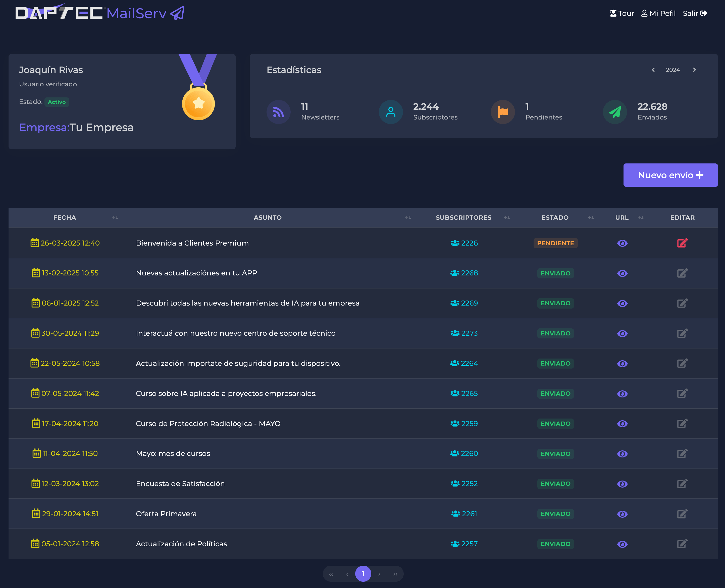View the eye icon for Mayo: mes de cursos
The width and height of the screenshot is (725, 588).
click(622, 453)
